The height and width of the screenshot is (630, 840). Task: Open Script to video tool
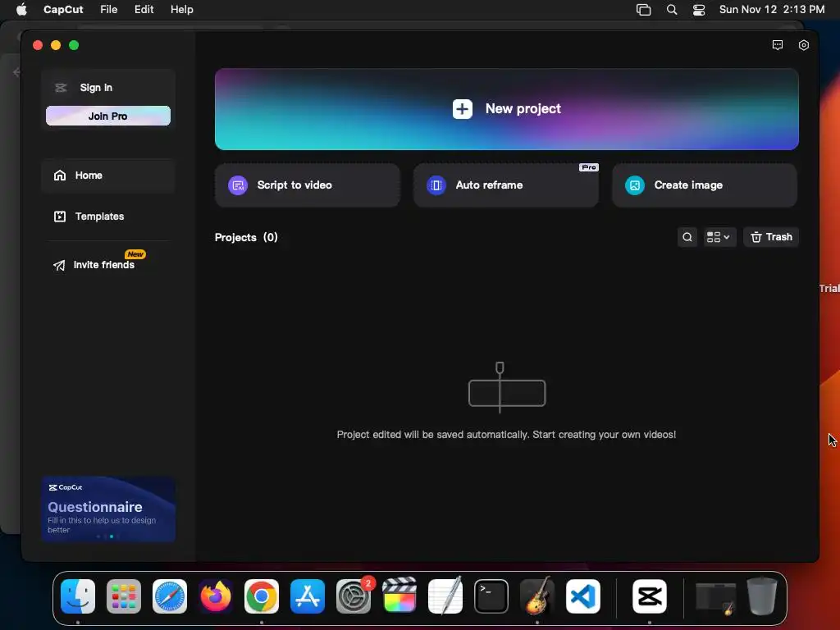pos(308,185)
